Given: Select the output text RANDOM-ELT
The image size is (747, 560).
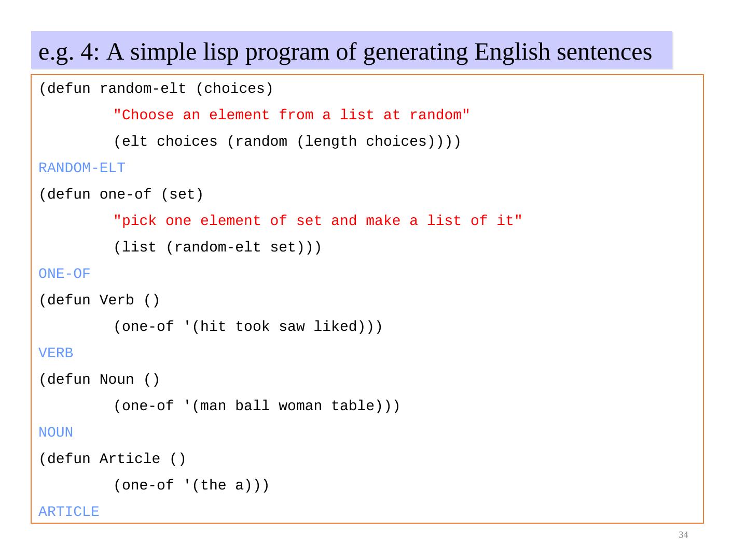Looking at the screenshot, I should coord(82,168).
